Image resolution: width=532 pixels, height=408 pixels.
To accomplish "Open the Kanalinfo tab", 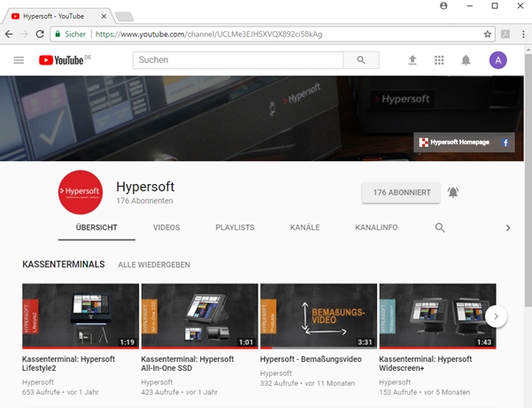I will pos(376,227).
